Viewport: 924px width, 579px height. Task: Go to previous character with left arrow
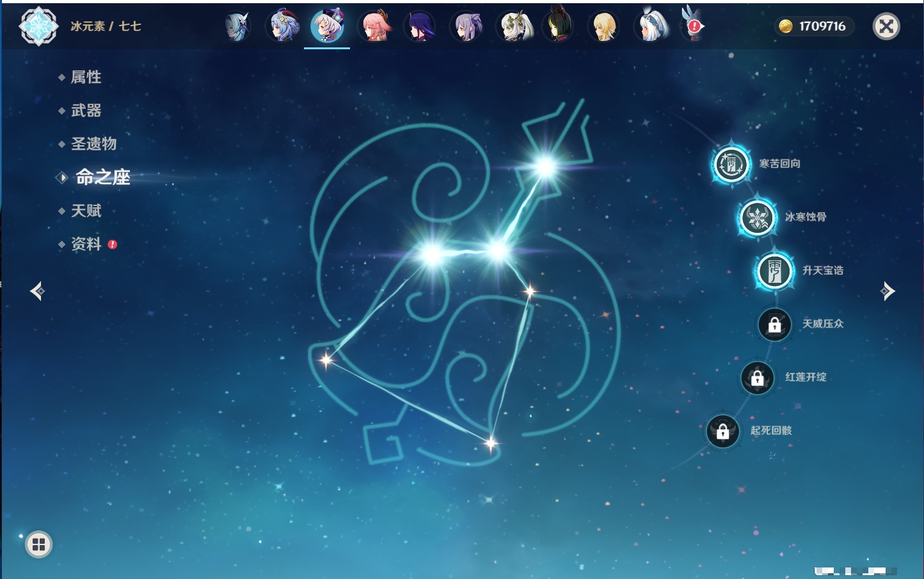tap(37, 291)
